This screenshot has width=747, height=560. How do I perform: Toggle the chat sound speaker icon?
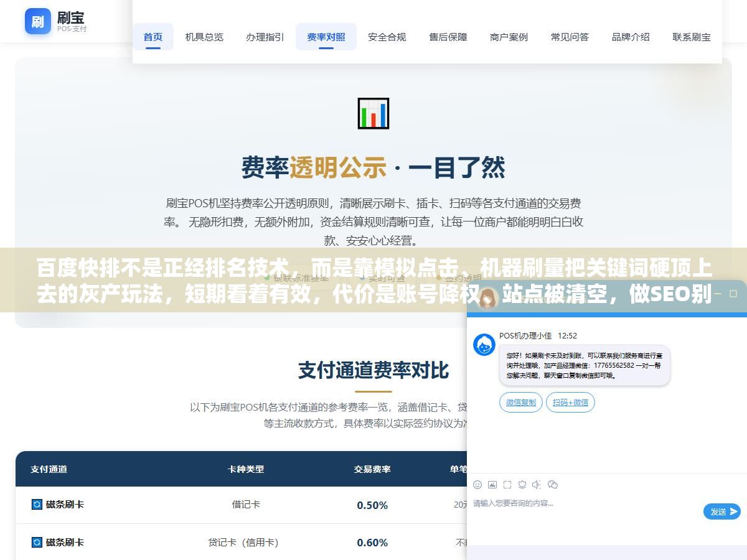[537, 484]
